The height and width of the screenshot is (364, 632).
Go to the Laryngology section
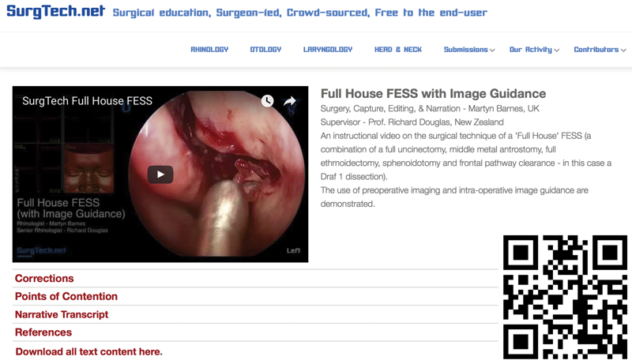point(328,50)
